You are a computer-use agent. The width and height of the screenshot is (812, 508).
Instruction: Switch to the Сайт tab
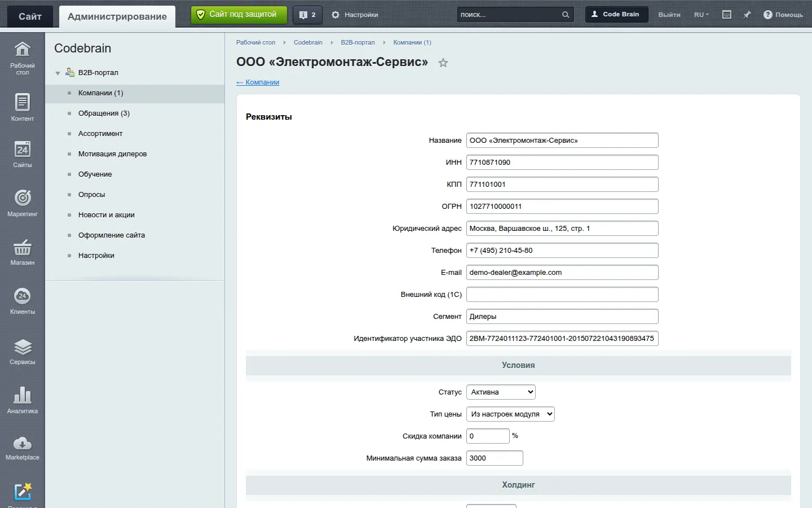(x=30, y=16)
